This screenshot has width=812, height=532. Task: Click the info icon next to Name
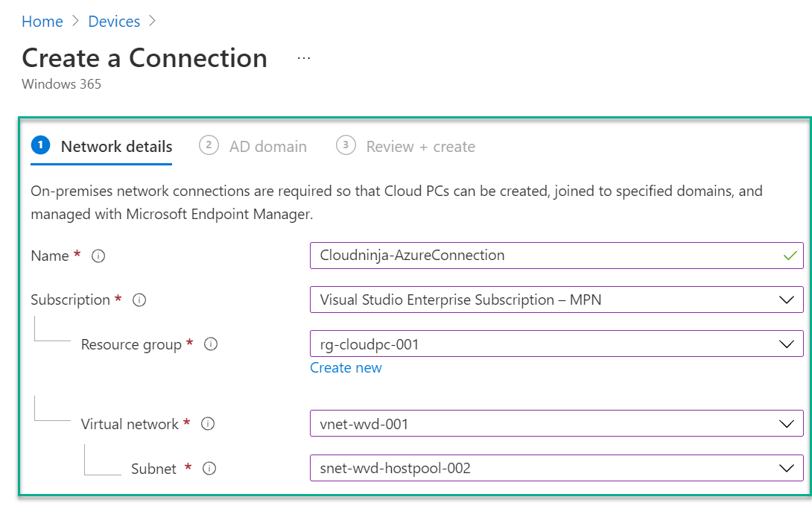click(x=98, y=256)
